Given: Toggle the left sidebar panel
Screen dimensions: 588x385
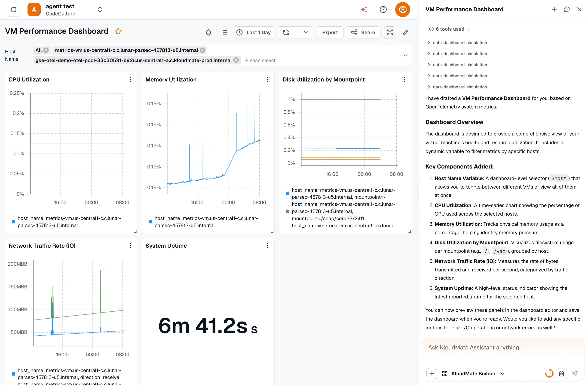Looking at the screenshot, I should [x=14, y=9].
